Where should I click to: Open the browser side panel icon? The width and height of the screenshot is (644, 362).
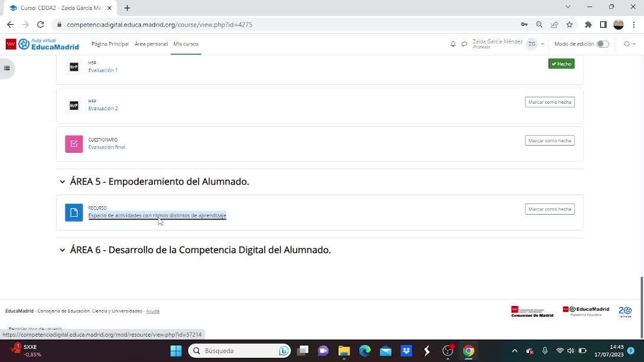coord(603,25)
